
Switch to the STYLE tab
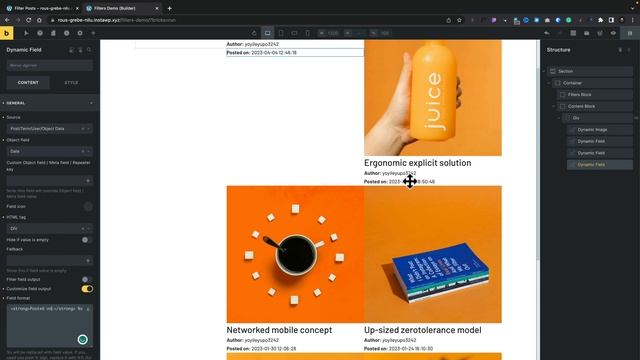tap(71, 82)
